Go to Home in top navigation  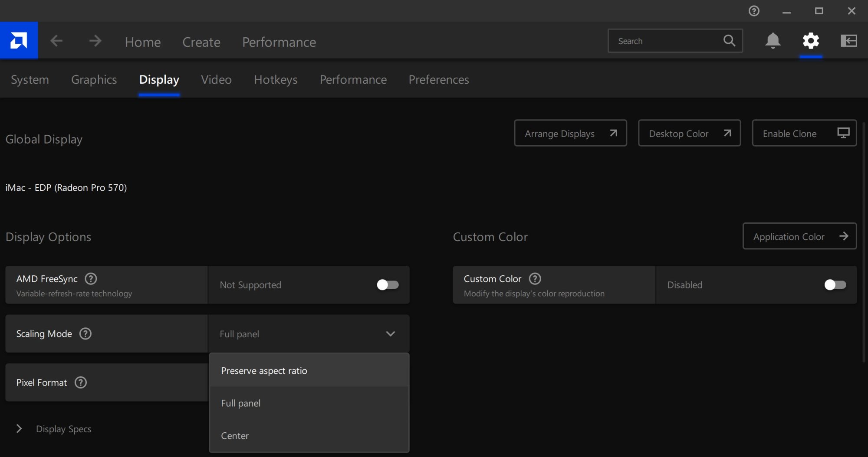point(143,42)
